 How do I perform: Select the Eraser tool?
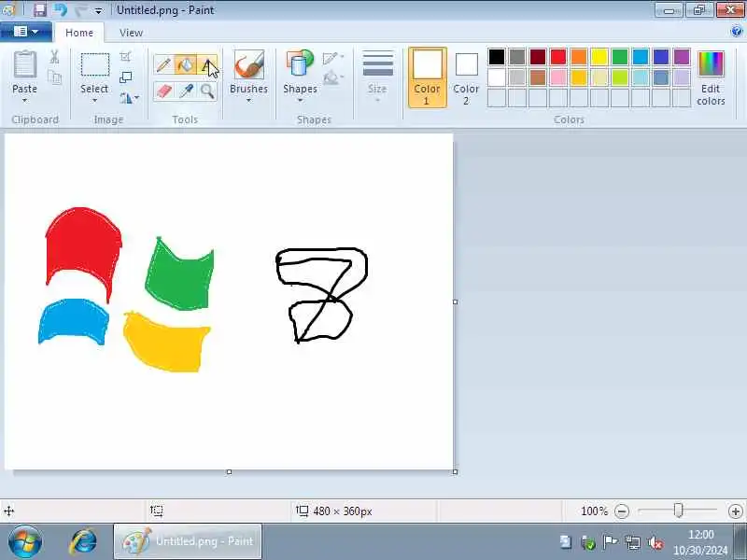pyautogui.click(x=162, y=91)
